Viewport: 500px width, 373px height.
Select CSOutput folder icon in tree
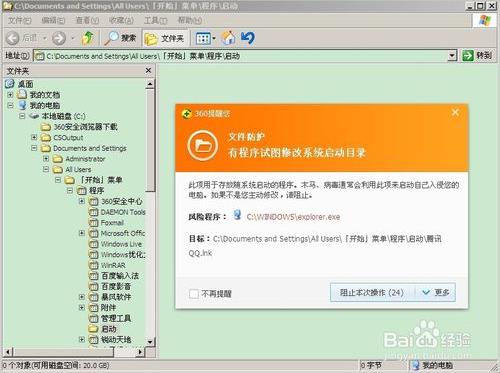coord(46,137)
